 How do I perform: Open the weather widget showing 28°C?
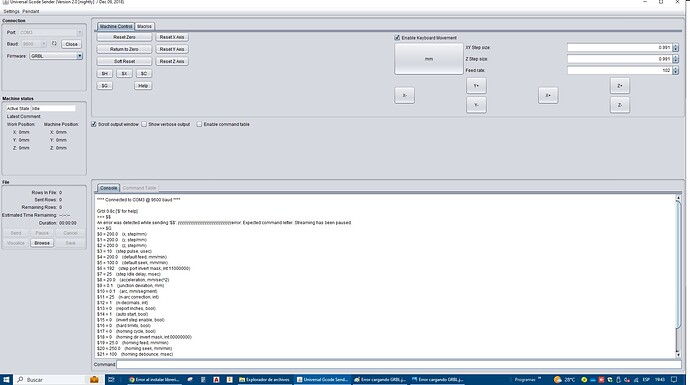click(565, 379)
